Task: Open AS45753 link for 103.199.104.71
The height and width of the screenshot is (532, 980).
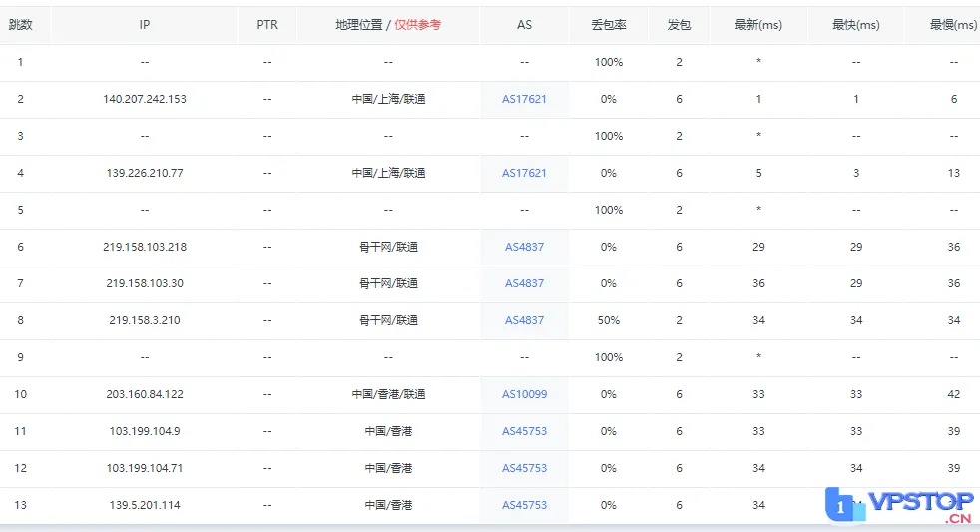Action: [524, 468]
